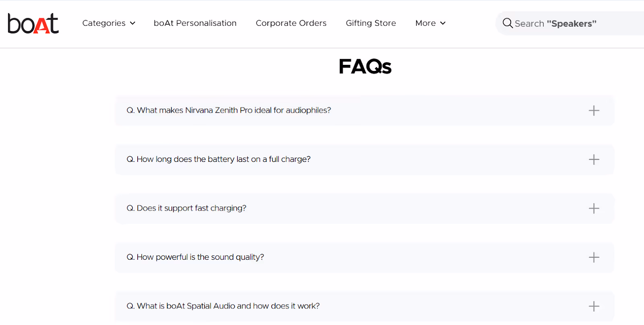Click the FAQs heading

coord(365,66)
